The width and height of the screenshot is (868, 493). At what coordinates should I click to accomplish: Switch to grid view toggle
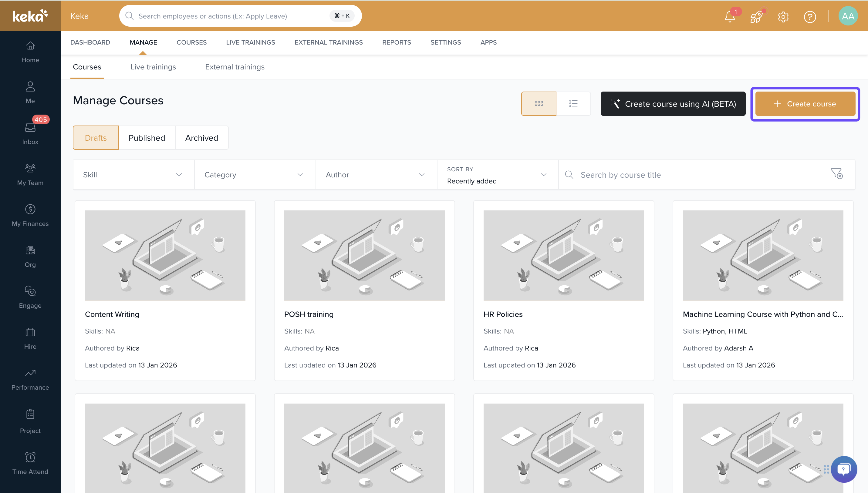coord(538,104)
